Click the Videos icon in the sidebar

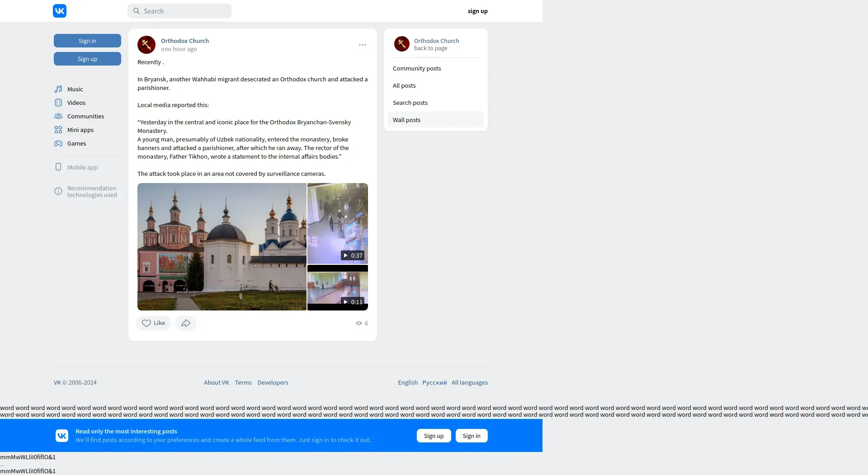click(x=58, y=103)
